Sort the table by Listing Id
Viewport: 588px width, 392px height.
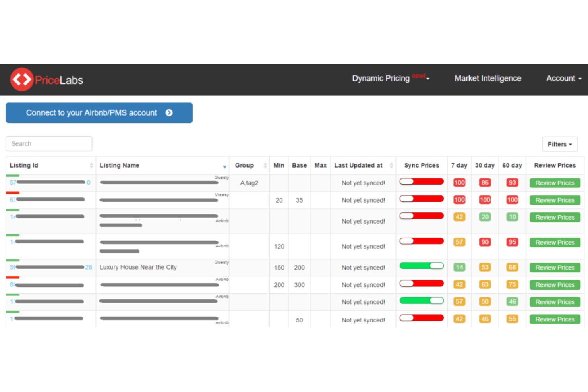tap(91, 165)
